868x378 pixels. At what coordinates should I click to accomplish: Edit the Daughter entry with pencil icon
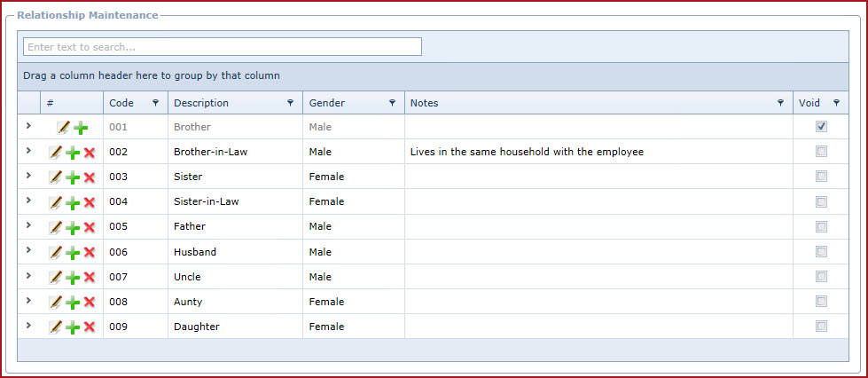coord(55,327)
